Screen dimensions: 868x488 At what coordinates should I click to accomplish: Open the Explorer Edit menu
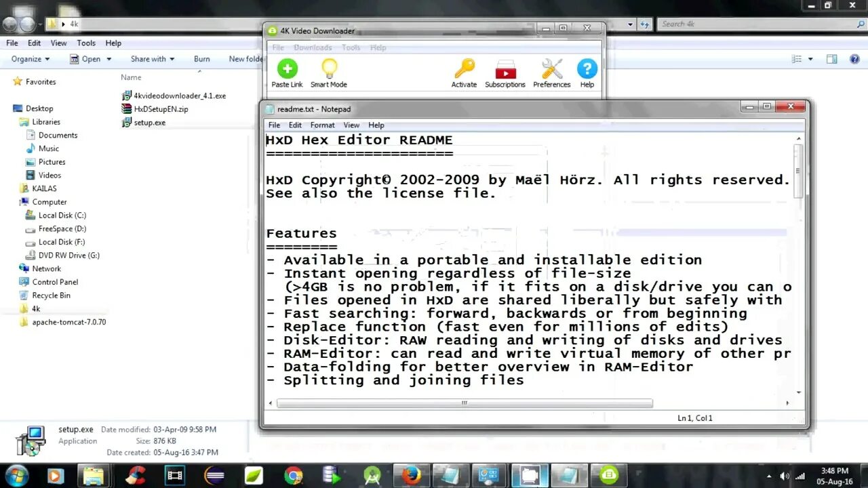click(34, 43)
